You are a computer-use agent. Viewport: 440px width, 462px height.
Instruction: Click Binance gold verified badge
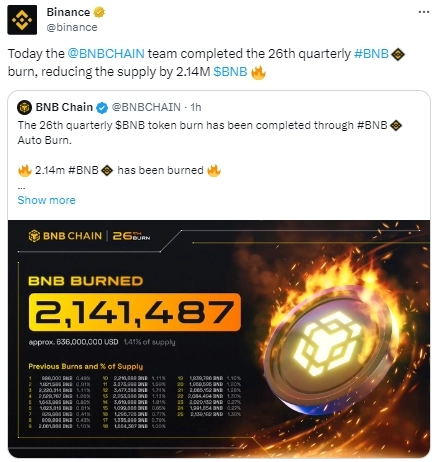(x=99, y=12)
